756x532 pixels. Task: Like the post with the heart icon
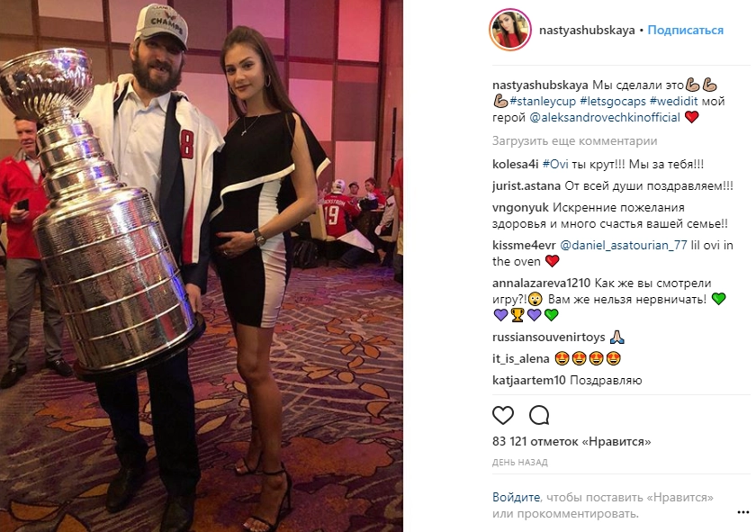(x=503, y=415)
